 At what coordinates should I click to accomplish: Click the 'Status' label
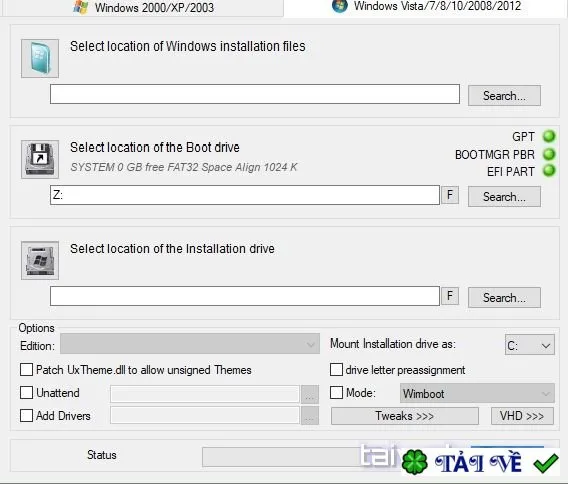[x=102, y=455]
